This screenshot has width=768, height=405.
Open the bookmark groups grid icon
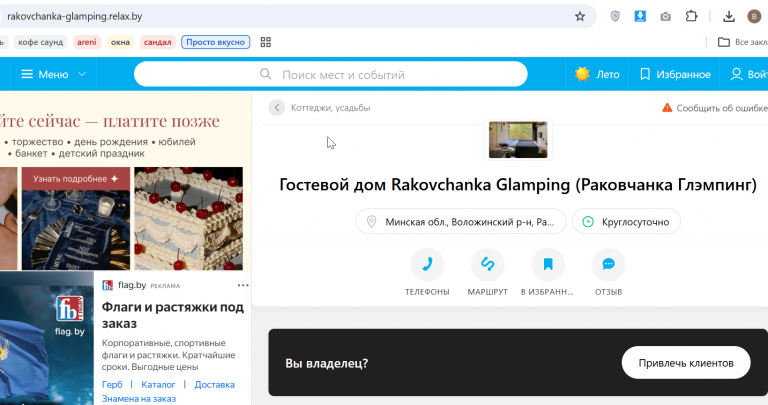click(x=265, y=42)
